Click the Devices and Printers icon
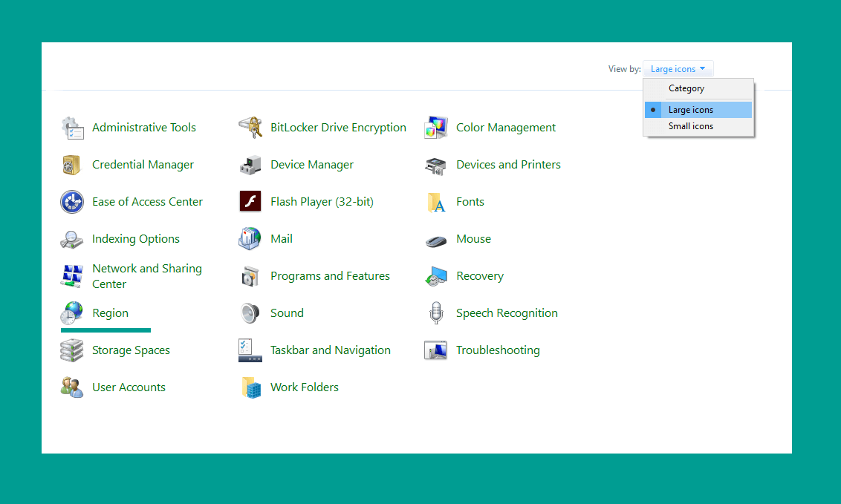841x504 pixels. [435, 165]
